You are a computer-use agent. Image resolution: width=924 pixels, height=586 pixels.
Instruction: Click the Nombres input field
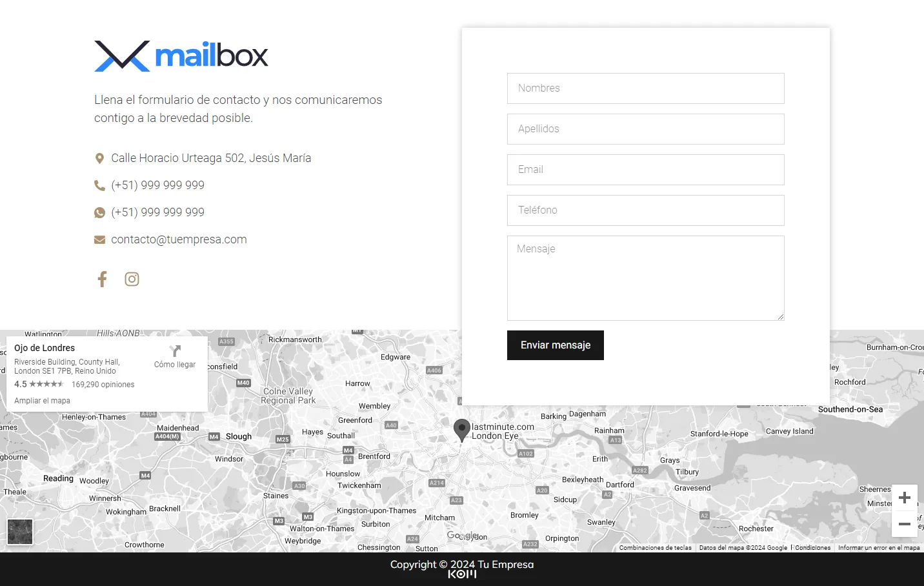click(x=645, y=88)
